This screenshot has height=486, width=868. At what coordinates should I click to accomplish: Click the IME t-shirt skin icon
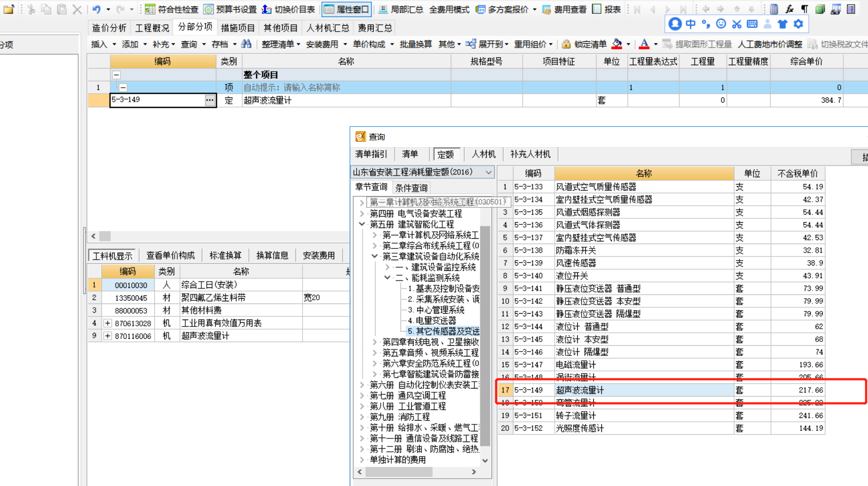click(783, 24)
